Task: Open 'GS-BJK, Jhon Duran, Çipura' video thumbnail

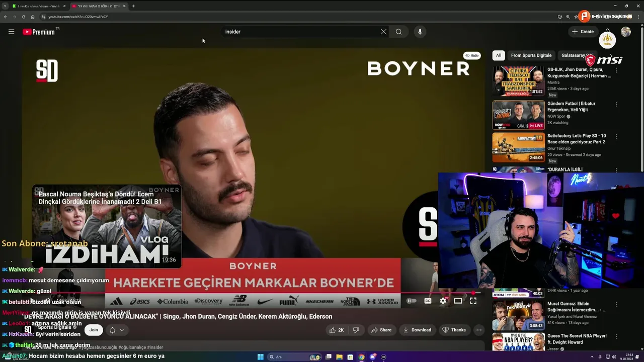Action: (518, 82)
